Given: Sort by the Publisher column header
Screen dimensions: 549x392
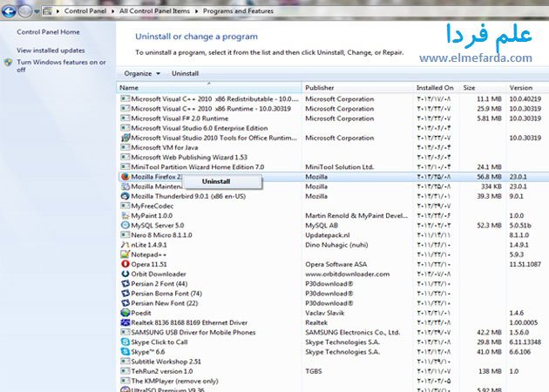Looking at the screenshot, I should [x=357, y=87].
